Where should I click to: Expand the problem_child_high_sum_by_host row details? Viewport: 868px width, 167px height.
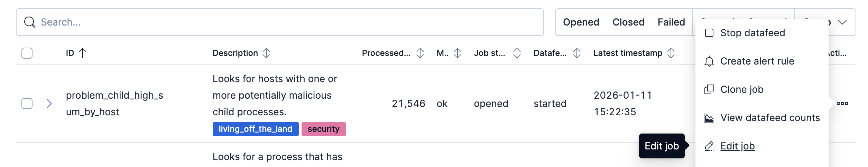49,104
